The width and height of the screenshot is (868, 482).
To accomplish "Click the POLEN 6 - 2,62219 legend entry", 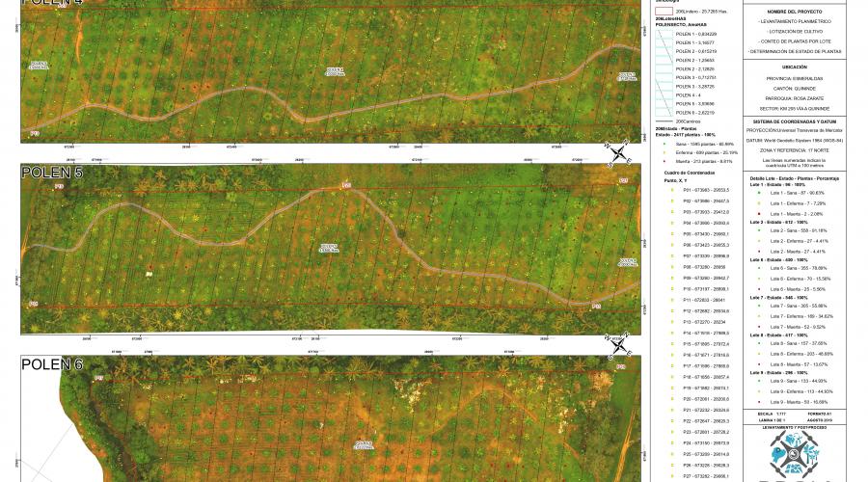I will coord(694,113).
